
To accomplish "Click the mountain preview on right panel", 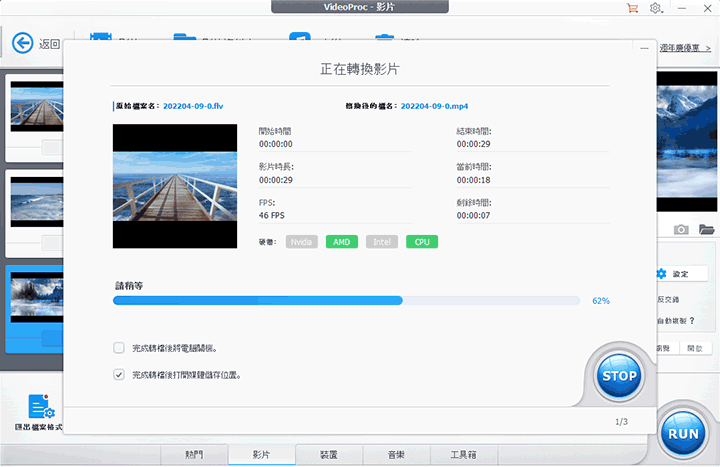I will click(x=687, y=141).
